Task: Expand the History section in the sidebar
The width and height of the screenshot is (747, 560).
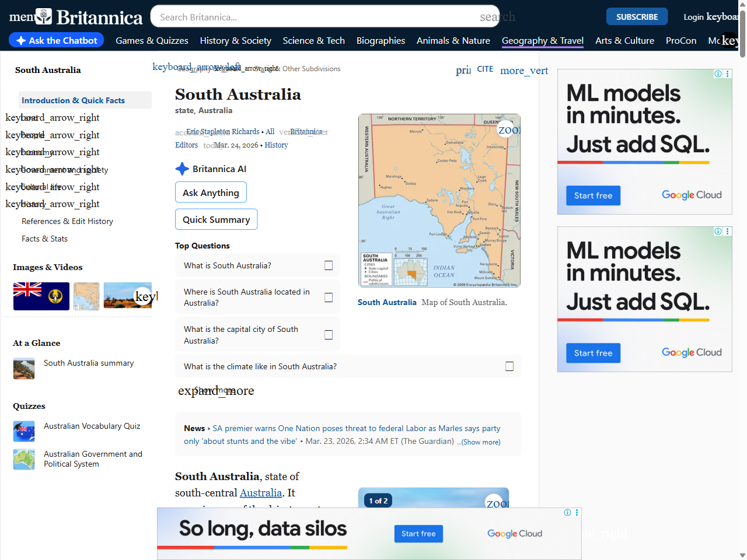Action: (53, 204)
